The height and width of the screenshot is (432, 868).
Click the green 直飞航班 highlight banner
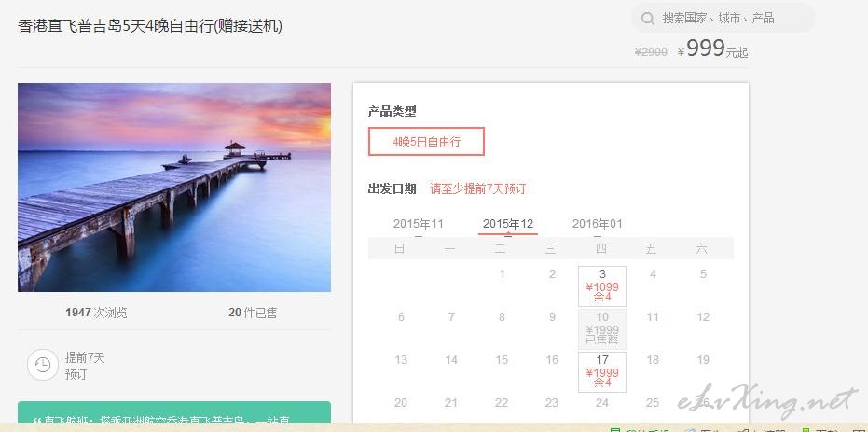174,412
